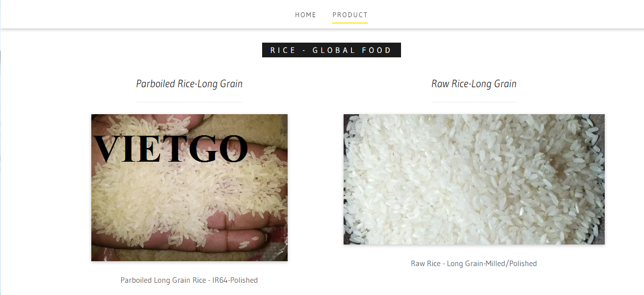This screenshot has width=644, height=295.
Task: Click the fingers holding the parboiled rice
Action: (231, 240)
